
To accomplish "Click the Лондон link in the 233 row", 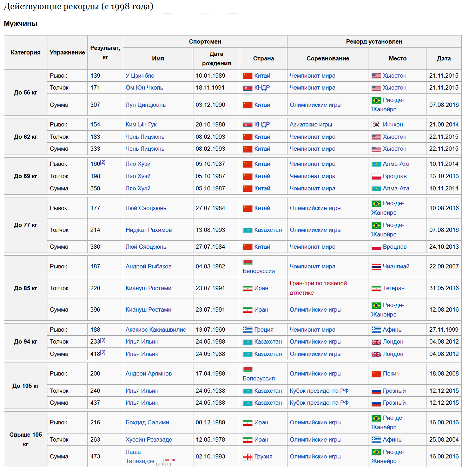I will click(393, 341).
